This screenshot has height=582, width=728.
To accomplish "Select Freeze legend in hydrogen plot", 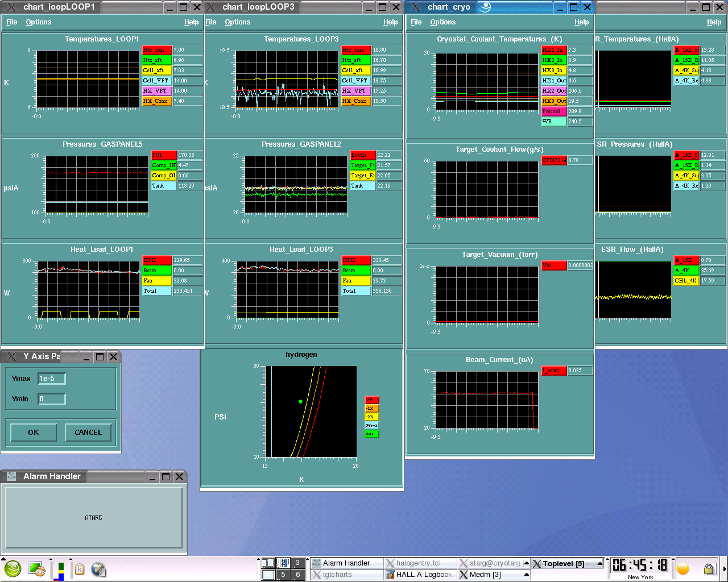I will (x=372, y=425).
